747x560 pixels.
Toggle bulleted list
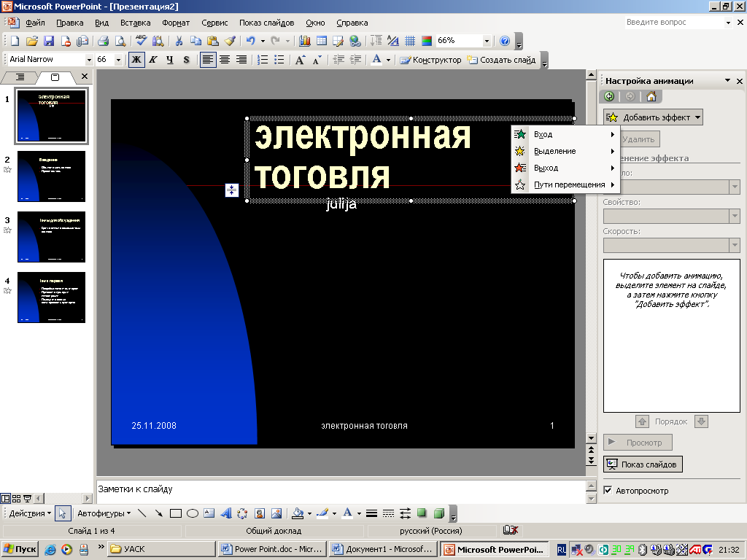pyautogui.click(x=279, y=60)
